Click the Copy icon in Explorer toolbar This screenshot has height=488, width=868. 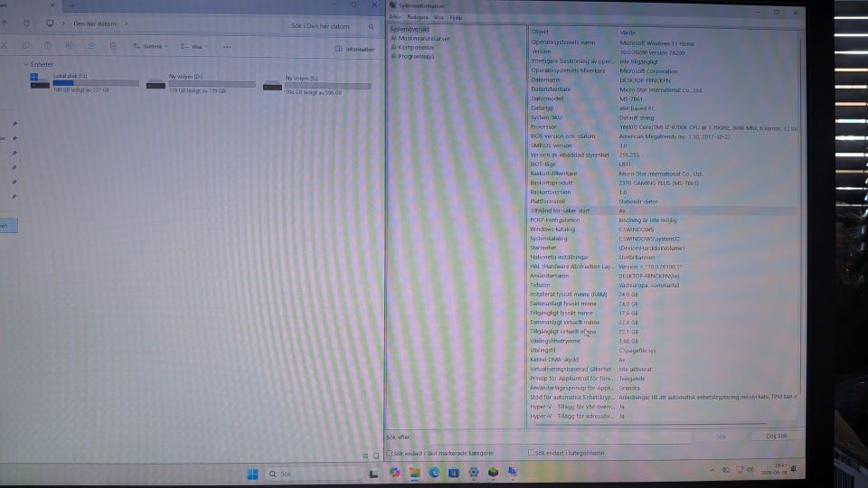coord(26,46)
